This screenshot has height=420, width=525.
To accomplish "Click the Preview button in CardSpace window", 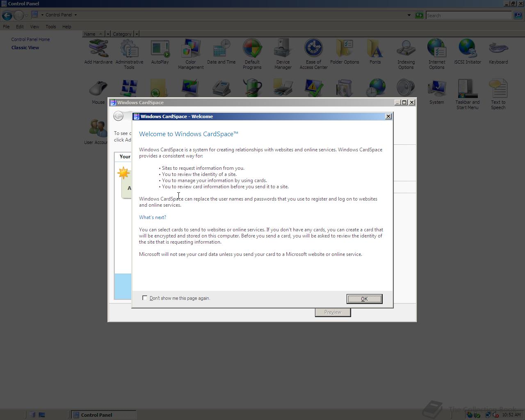I will (x=333, y=312).
